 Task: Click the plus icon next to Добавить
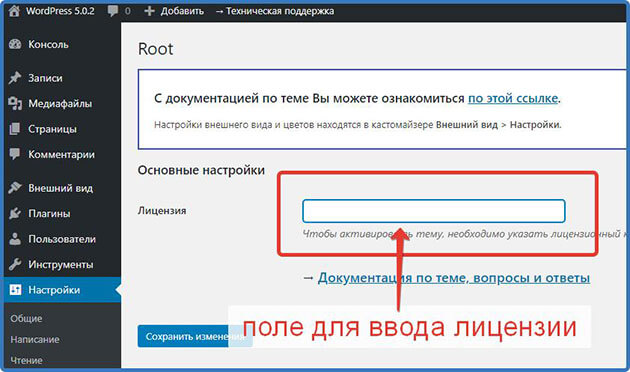(x=149, y=11)
